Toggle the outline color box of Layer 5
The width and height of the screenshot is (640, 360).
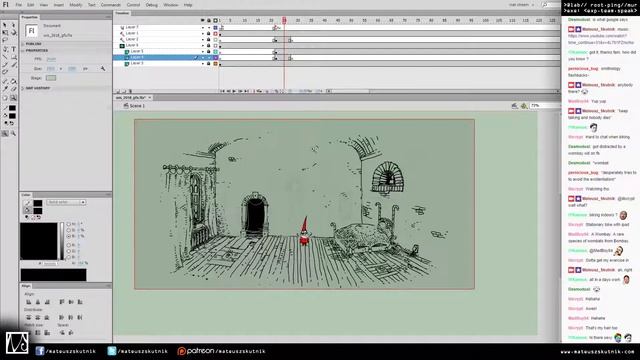215,51
